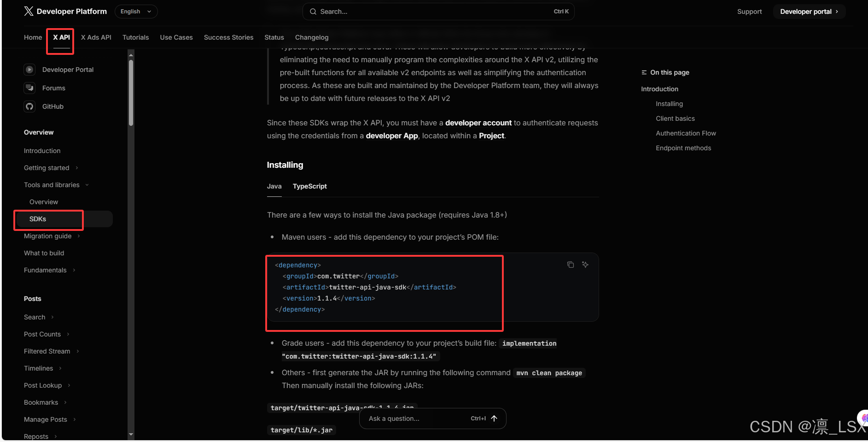
Task: Click the Forums sidebar link text
Action: pos(54,88)
